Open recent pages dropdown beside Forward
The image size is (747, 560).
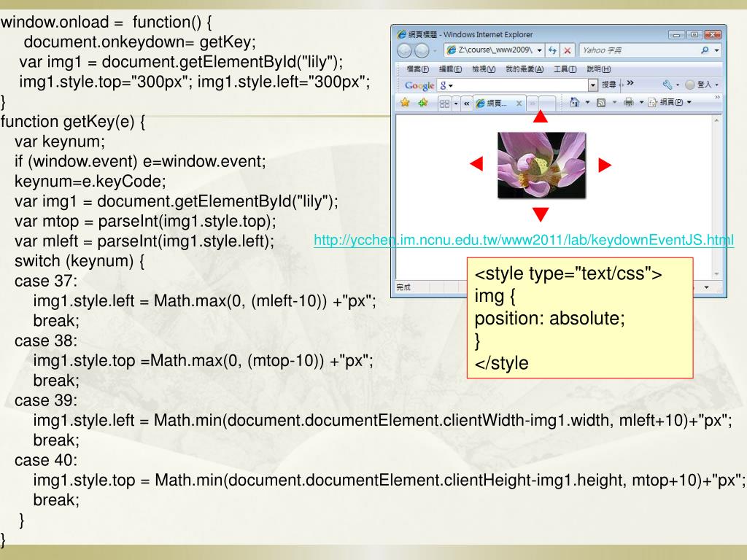(435, 50)
